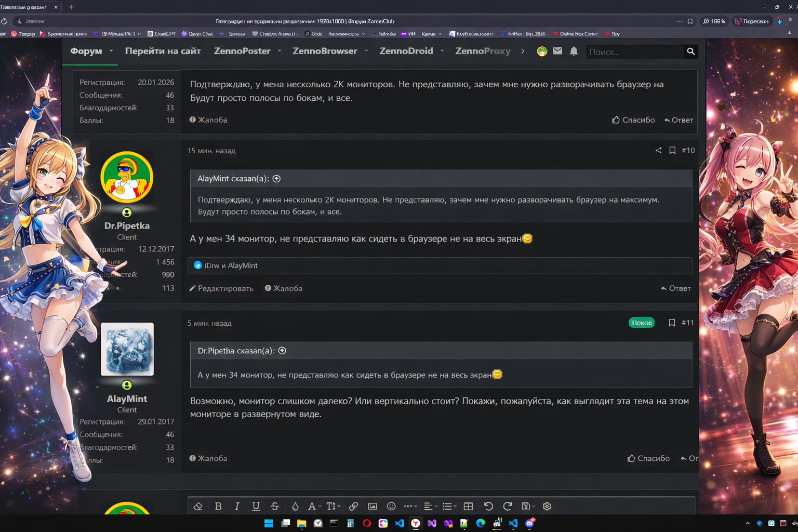Expand the ZennoPoster dropdown arrow

(x=280, y=51)
